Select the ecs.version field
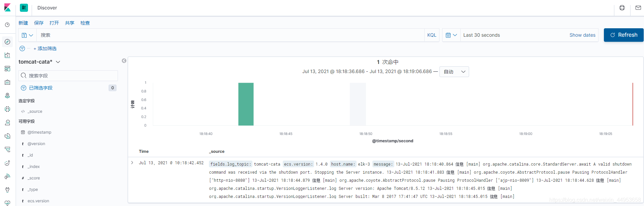644x206 pixels. tap(38, 201)
